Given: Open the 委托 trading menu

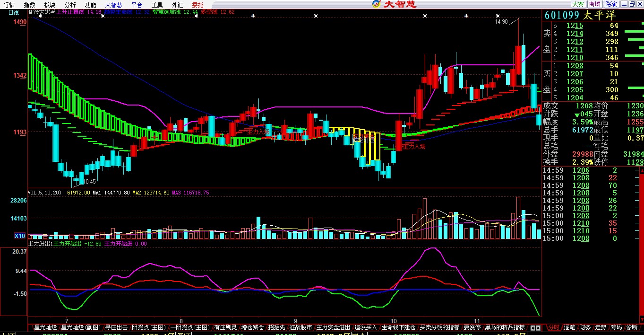Looking at the screenshot, I should (197, 4).
